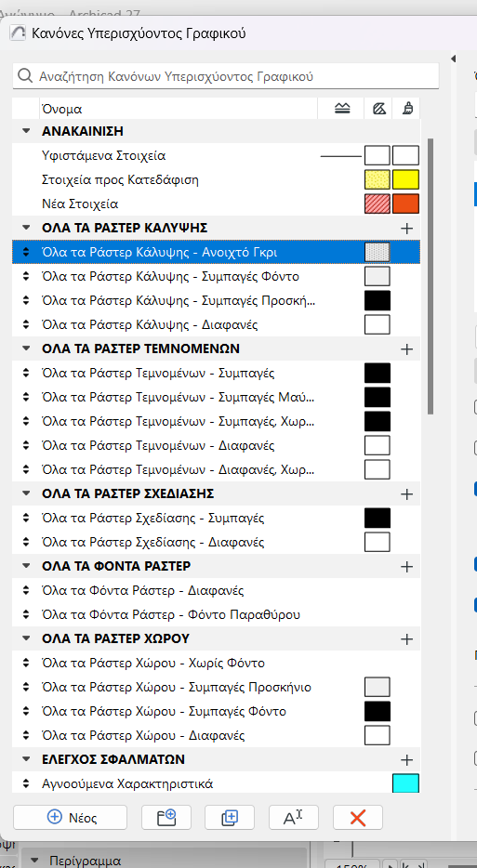
Task: Expand the Περίγραμμα panel at bottom
Action: click(x=35, y=861)
